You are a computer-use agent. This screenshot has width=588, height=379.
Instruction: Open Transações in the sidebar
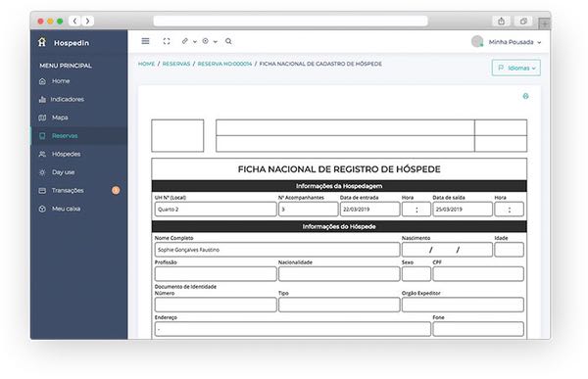tap(78, 190)
